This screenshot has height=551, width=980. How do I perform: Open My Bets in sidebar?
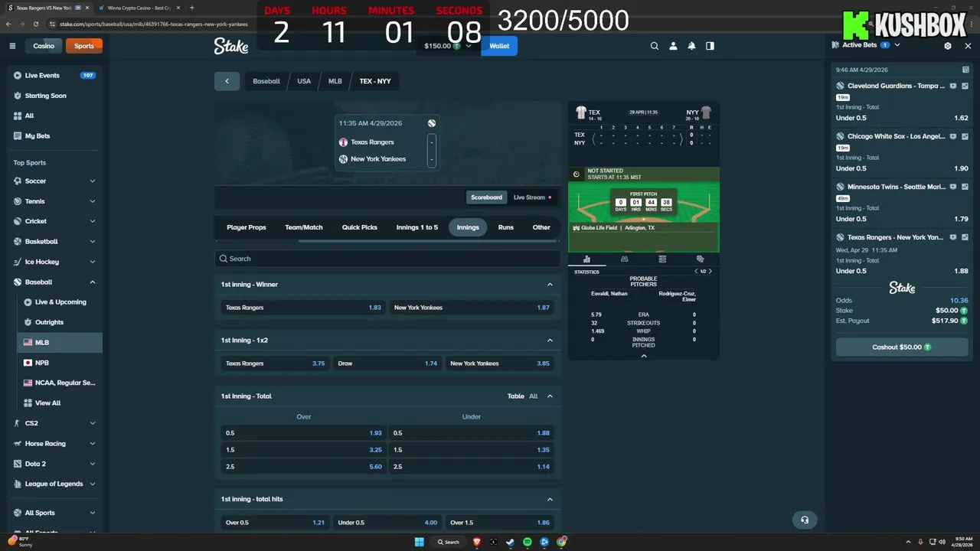pos(54,136)
